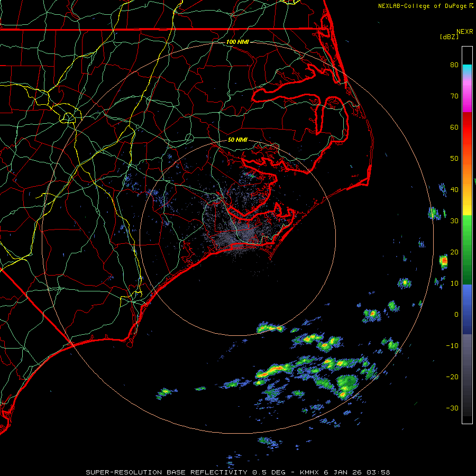Click the 40 dBZ scale value
The width and height of the screenshot is (476, 476).
click(x=454, y=190)
